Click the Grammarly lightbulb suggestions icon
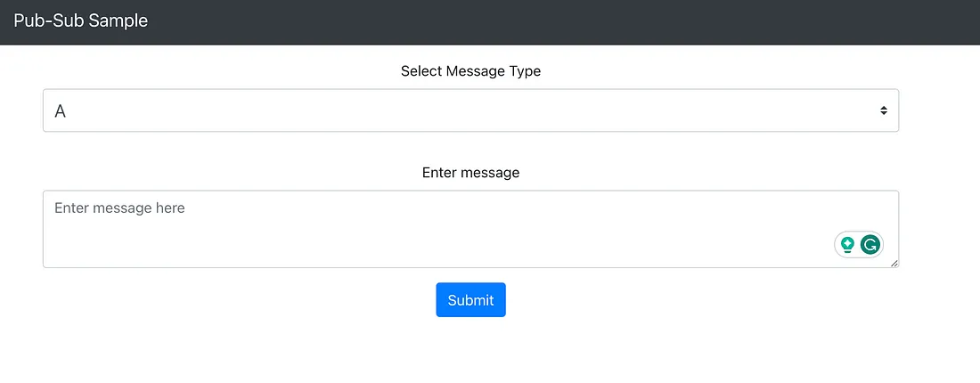Viewport: 980px width, 383px height. (x=847, y=244)
